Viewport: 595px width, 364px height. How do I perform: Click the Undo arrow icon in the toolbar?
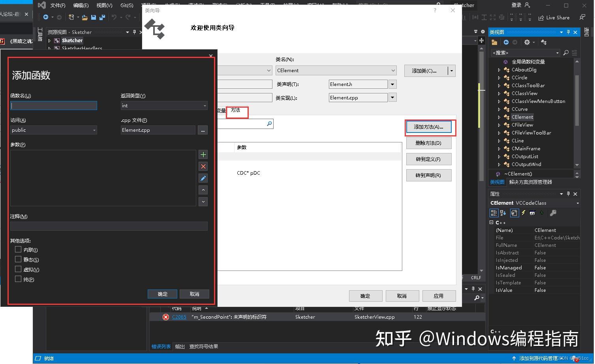[x=115, y=17]
